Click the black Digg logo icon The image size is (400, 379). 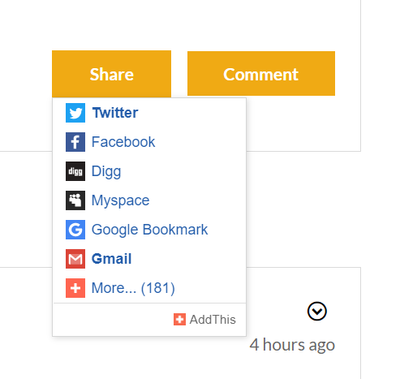point(75,171)
